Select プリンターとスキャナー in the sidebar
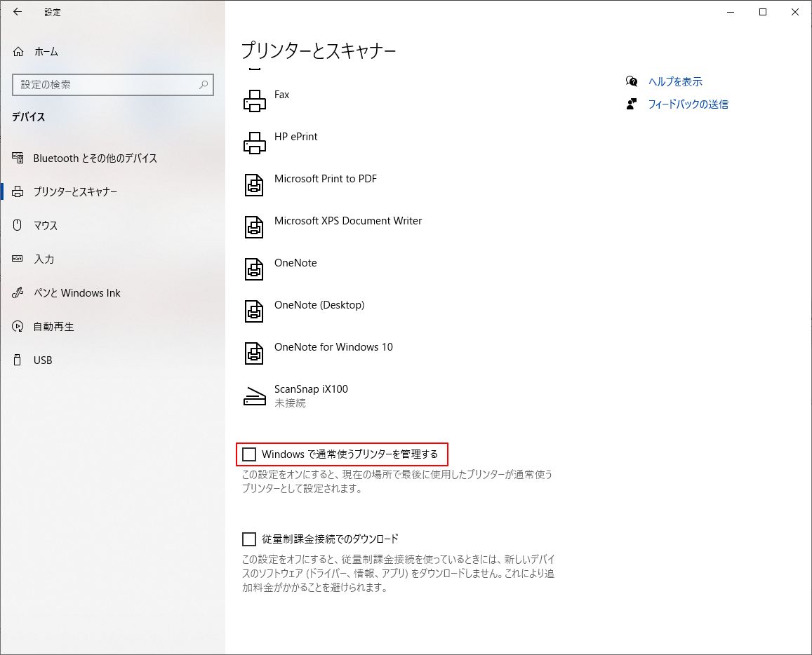812x655 pixels. (x=76, y=192)
